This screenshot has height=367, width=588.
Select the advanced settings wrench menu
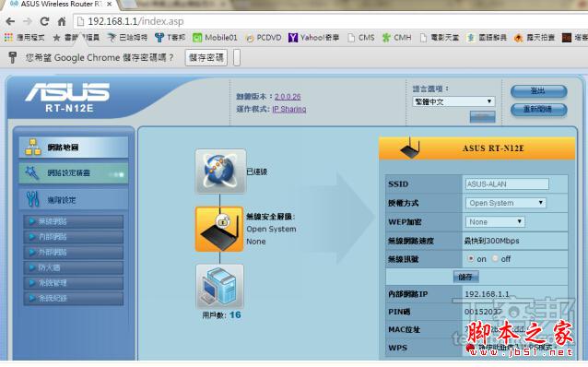click(74, 199)
